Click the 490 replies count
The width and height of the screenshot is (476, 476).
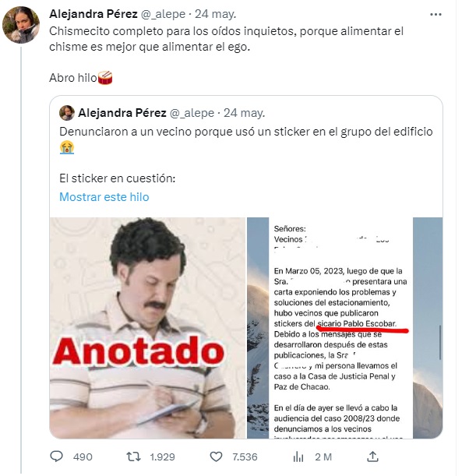pyautogui.click(x=83, y=457)
